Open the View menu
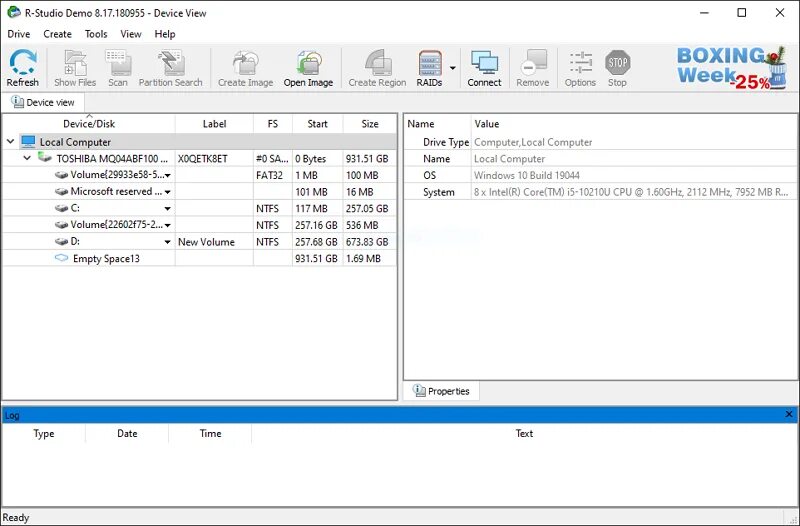This screenshot has width=800, height=526. (x=131, y=34)
